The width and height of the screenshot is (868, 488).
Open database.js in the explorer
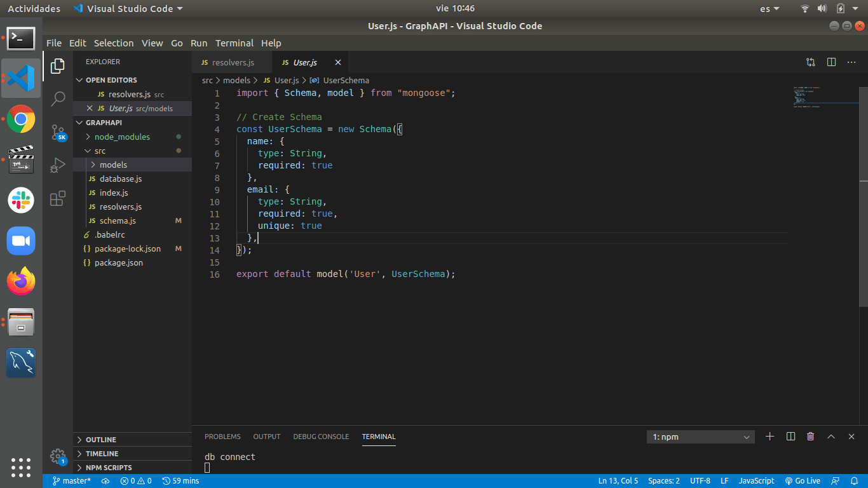pos(133,179)
